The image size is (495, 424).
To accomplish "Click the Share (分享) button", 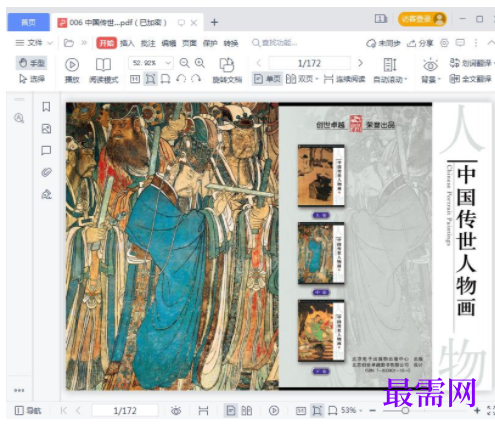I will coord(420,43).
